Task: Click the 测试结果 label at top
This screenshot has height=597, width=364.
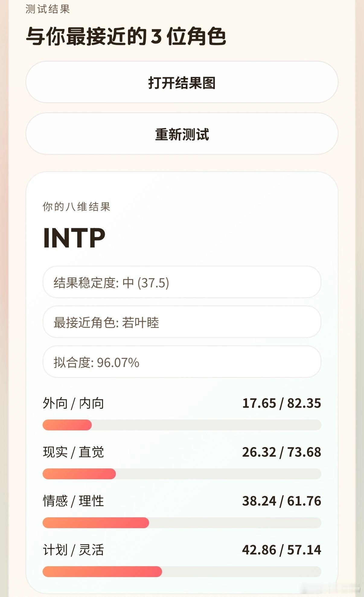Action: point(48,9)
